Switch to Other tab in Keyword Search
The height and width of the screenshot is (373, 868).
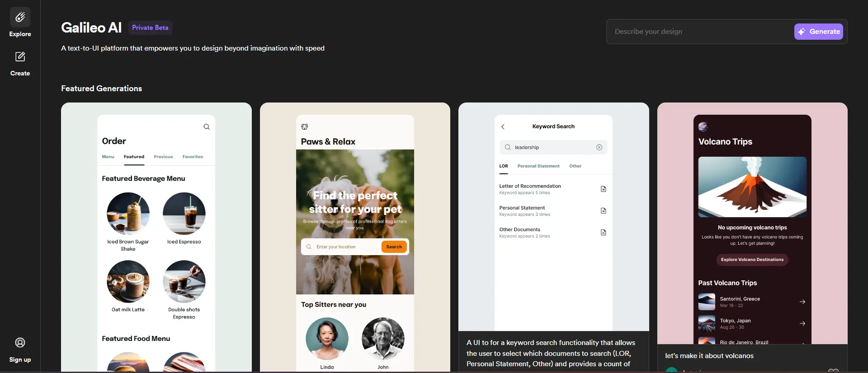(576, 166)
